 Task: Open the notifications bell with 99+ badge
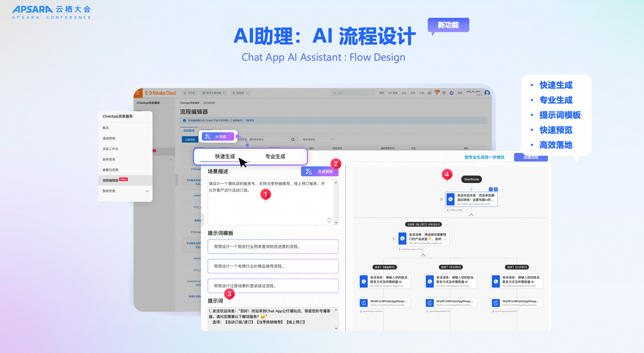point(437,92)
